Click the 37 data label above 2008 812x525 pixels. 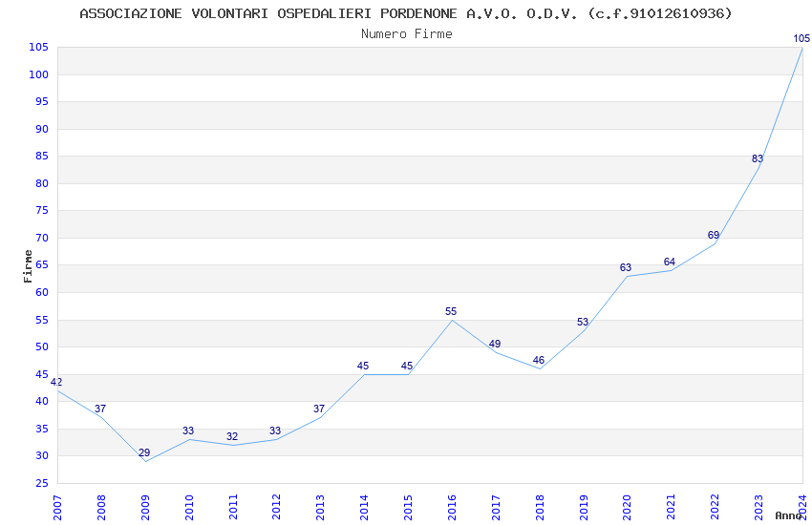(100, 409)
